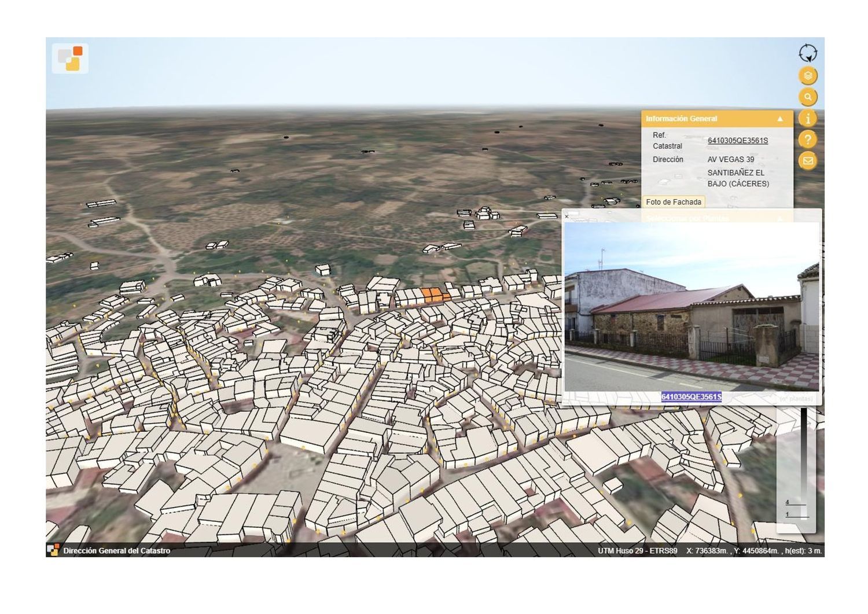Open the help question mark button
This screenshot has width=868, height=614.
(808, 139)
